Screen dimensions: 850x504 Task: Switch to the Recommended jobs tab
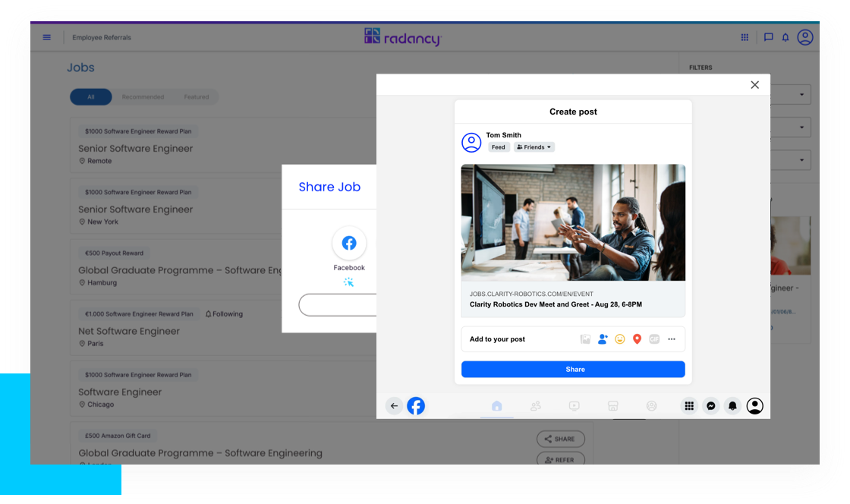coord(143,97)
